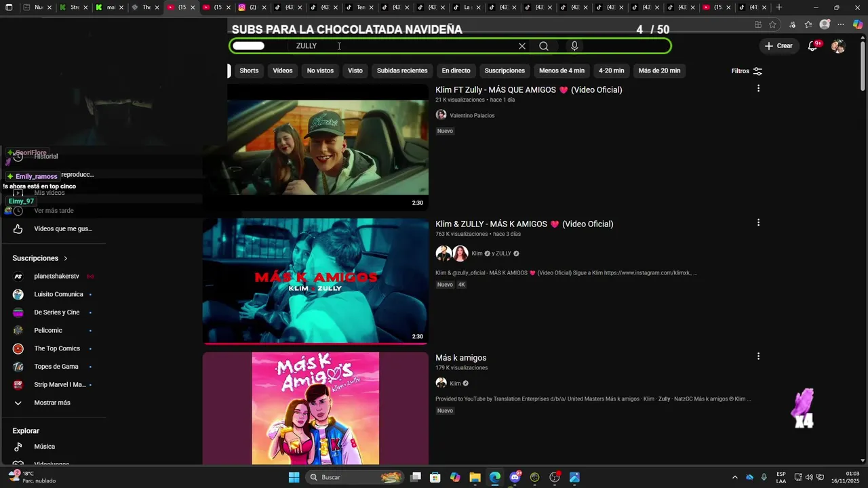Screen dimensions: 868x488
Task: Toggle the 4-20 min filter chip
Action: coord(611,70)
